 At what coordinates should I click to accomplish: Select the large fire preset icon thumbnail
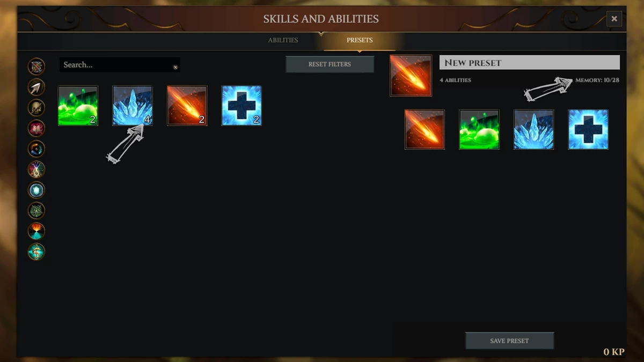point(411,76)
